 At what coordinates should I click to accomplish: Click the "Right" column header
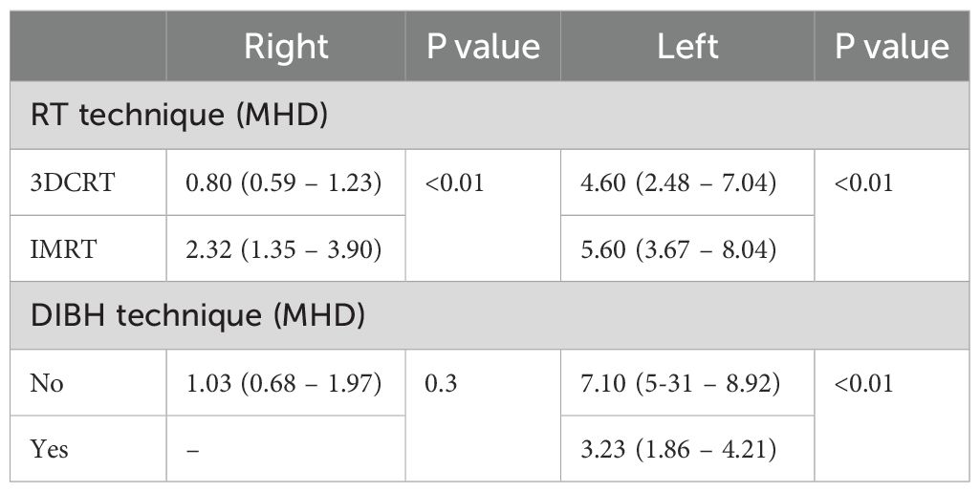point(286,47)
